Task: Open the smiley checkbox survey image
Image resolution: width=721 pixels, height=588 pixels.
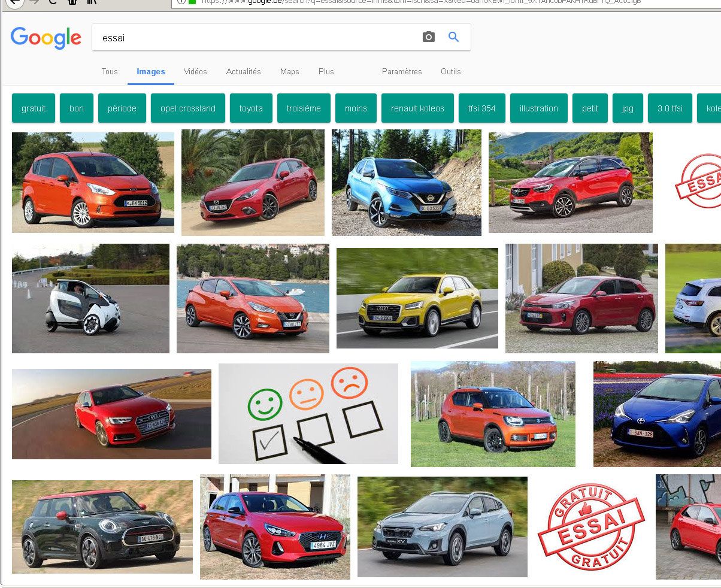Action: 308,414
